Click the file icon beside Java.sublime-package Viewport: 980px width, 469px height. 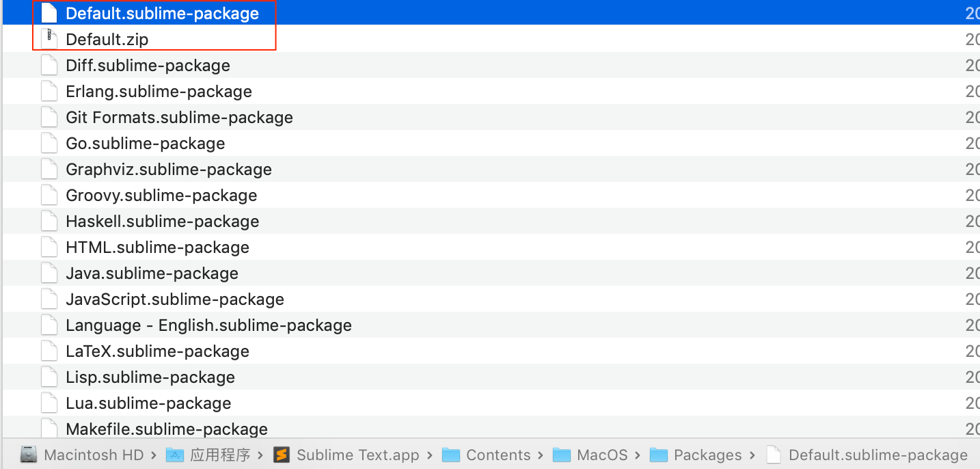tap(49, 273)
